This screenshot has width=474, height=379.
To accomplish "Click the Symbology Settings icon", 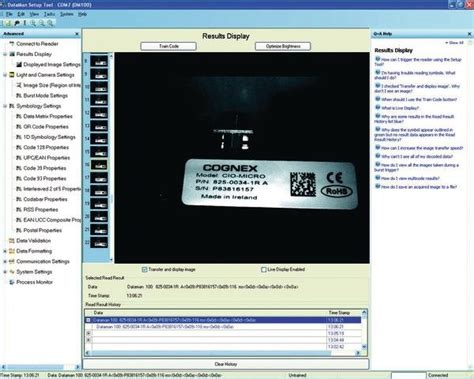I will point(12,106).
